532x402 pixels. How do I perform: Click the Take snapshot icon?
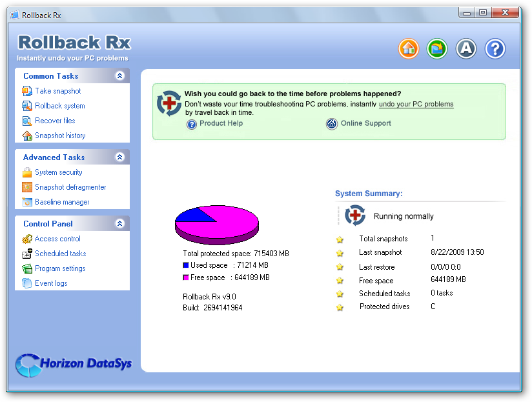[27, 91]
